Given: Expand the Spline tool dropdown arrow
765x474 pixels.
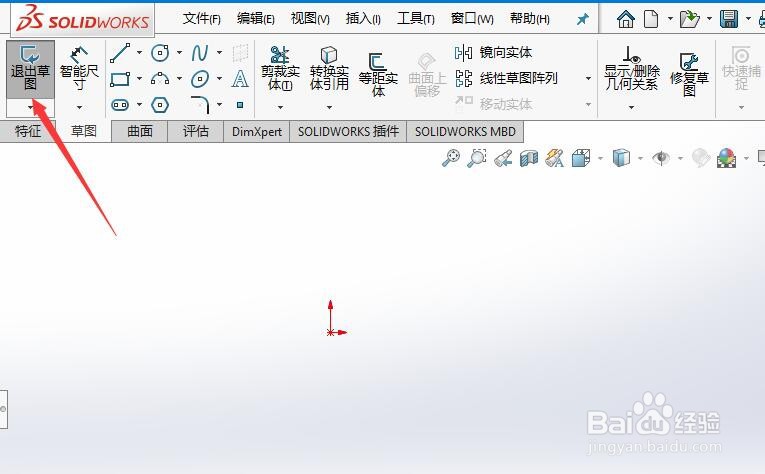Looking at the screenshot, I should [x=219, y=52].
